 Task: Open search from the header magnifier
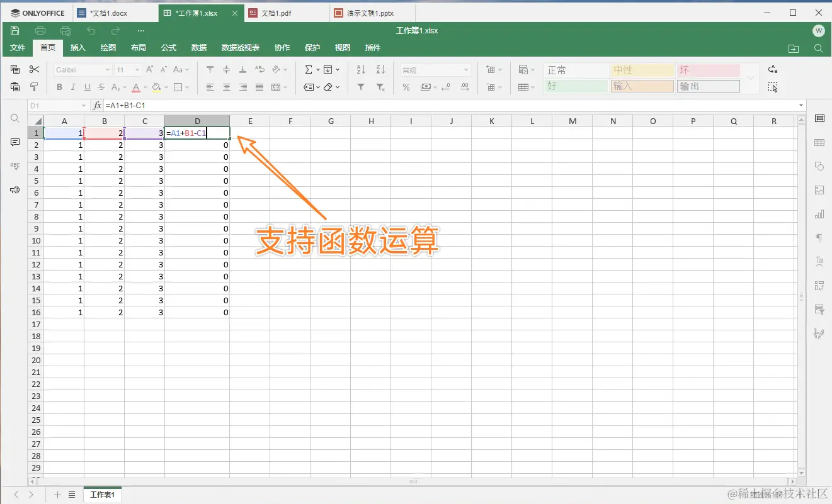(819, 48)
